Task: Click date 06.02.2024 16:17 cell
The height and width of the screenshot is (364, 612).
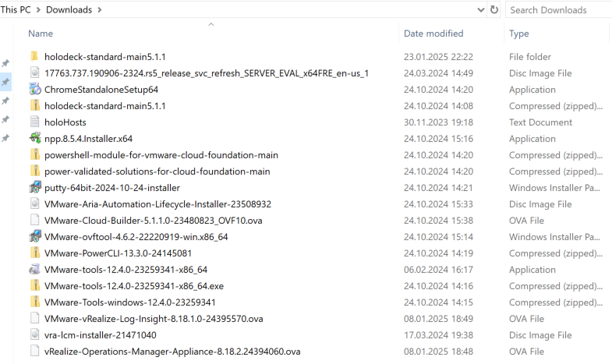Action: click(438, 270)
